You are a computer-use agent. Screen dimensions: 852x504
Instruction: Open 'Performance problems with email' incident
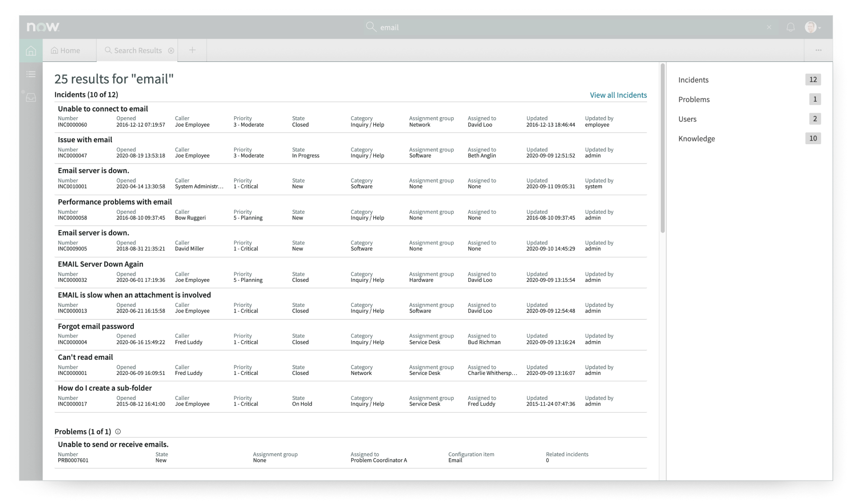[114, 202]
